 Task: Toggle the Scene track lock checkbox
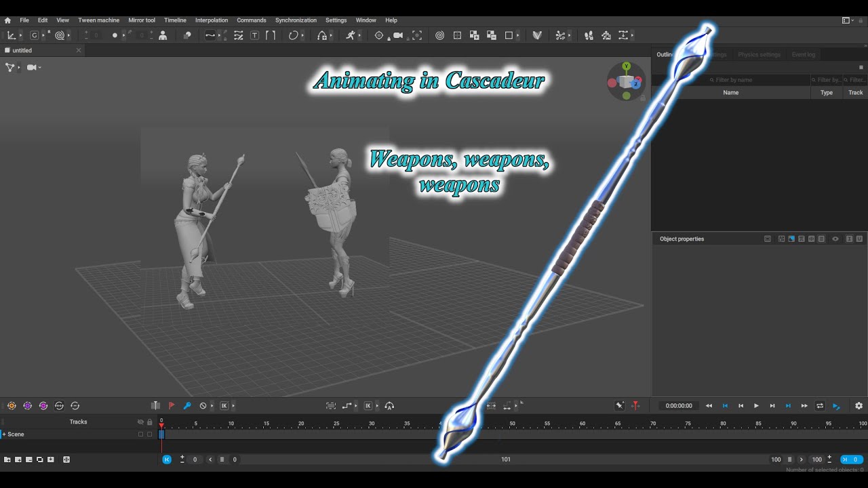coord(150,434)
